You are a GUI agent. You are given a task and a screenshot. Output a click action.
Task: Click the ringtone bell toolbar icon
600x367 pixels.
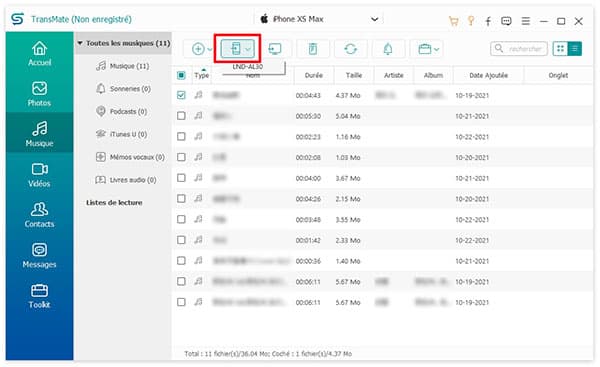point(388,49)
